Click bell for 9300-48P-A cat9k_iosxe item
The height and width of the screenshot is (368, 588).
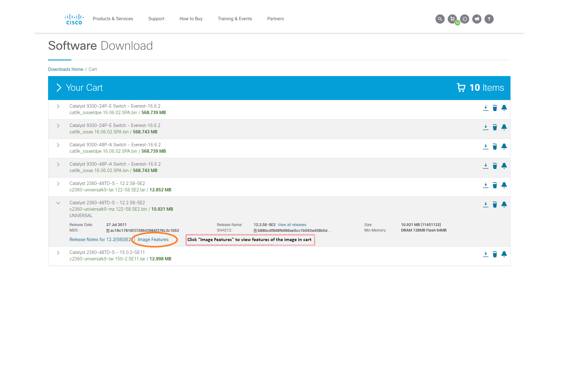coord(504,166)
